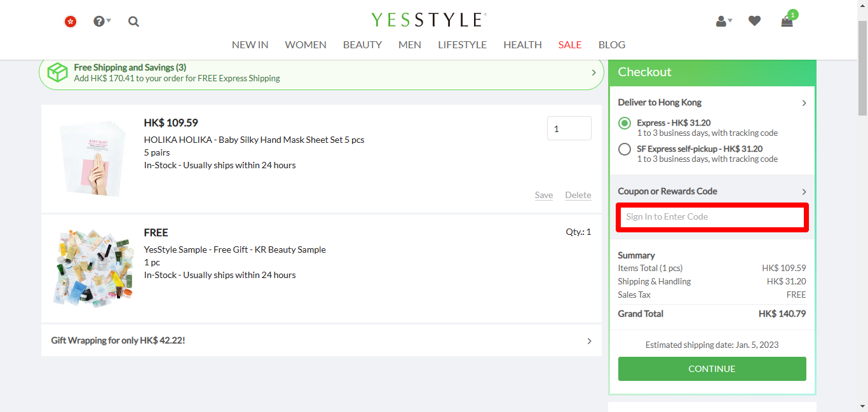Open the shopping cart icon
868x412 pixels.
coord(786,22)
